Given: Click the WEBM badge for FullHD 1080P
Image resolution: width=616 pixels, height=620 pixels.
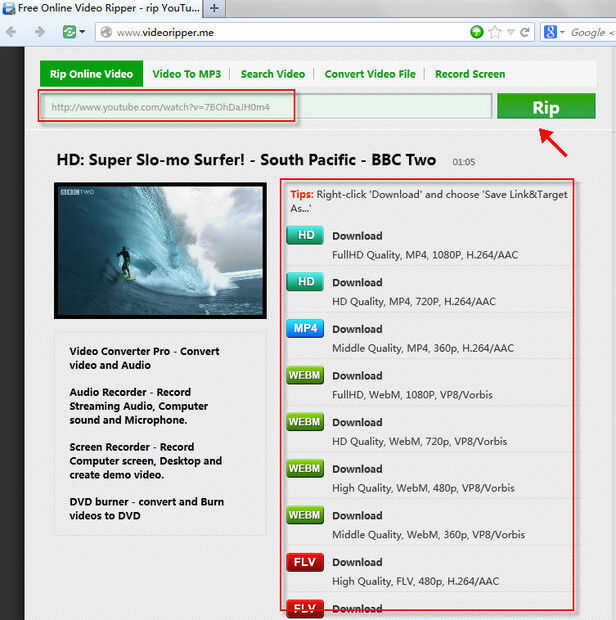Looking at the screenshot, I should coord(305,375).
